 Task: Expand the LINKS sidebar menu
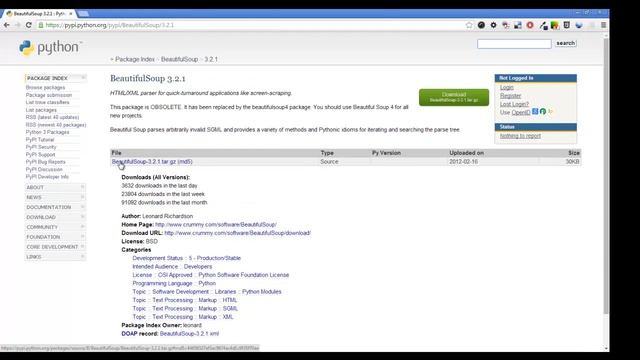[56, 257]
